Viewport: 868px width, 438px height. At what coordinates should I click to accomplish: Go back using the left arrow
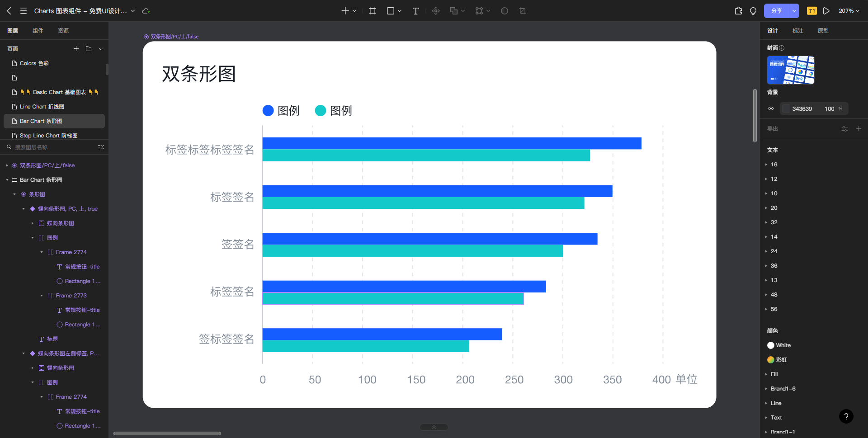[x=9, y=11]
